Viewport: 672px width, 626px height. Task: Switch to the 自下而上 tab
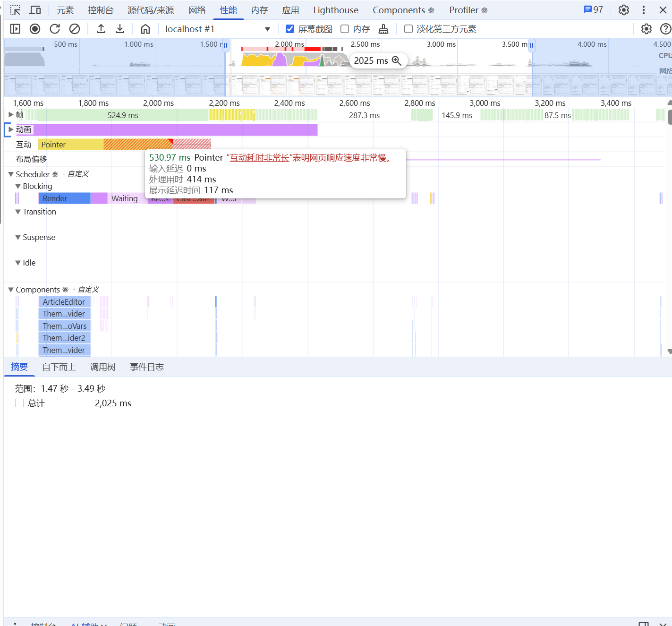[x=59, y=367]
